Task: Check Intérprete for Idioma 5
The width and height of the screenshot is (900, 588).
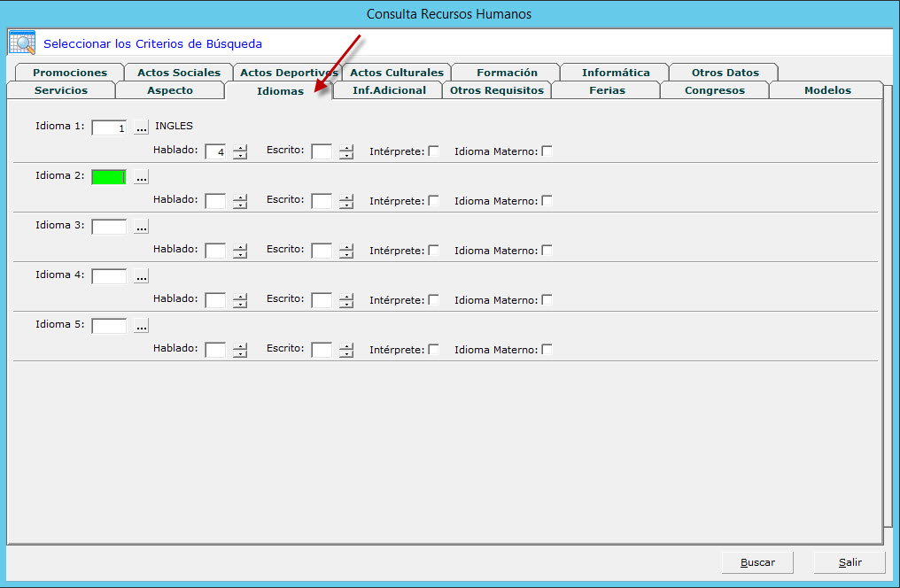Action: pyautogui.click(x=434, y=349)
